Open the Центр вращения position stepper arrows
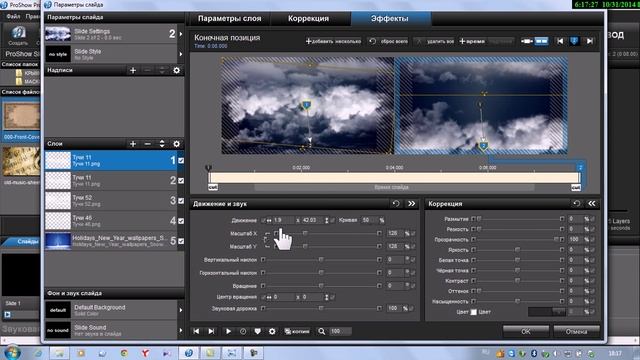The height and width of the screenshot is (360, 640). (x=326, y=297)
